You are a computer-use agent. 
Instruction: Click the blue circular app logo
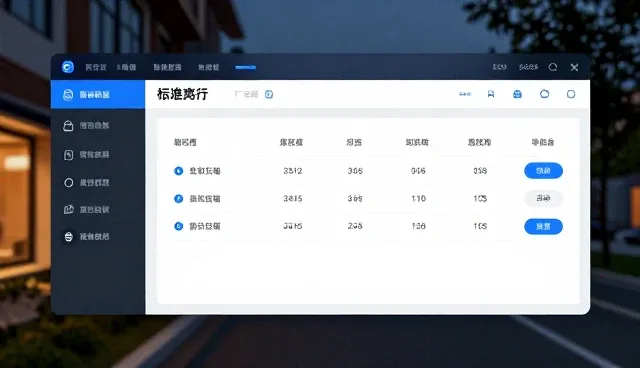point(68,67)
